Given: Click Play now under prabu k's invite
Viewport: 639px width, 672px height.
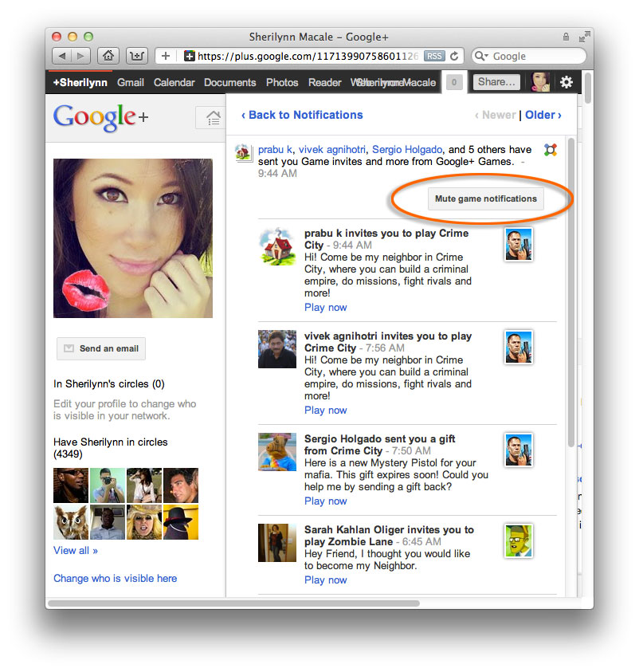Looking at the screenshot, I should click(x=326, y=307).
